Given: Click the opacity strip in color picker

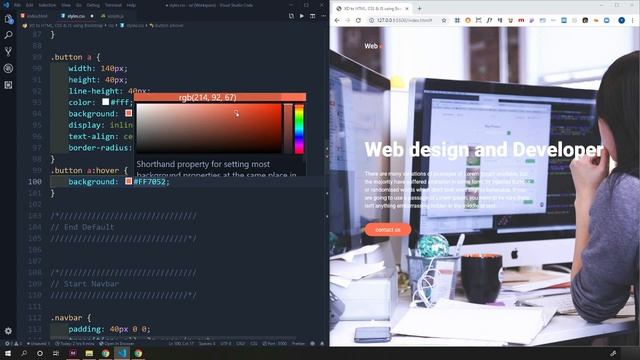Looking at the screenshot, I should coord(288,129).
